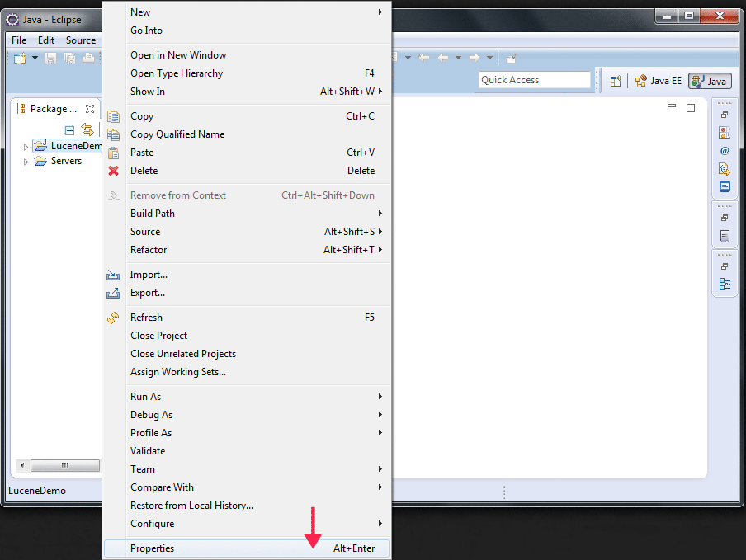Expand the Servers project node
This screenshot has height=560, width=746.
26,162
